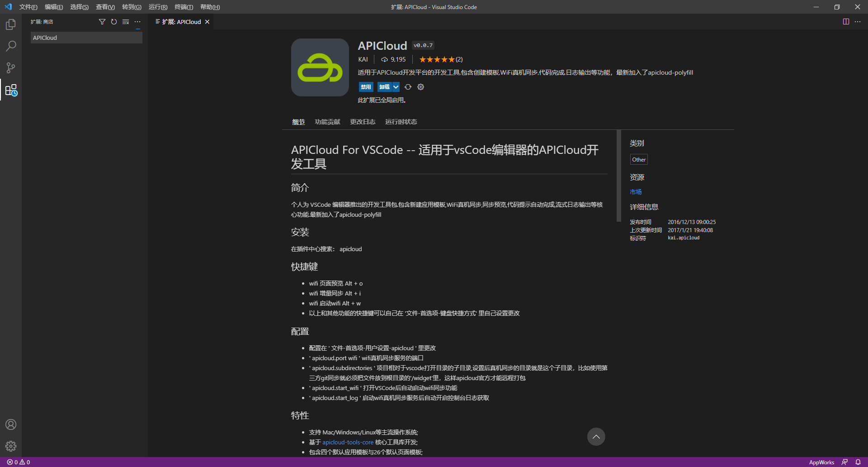The height and width of the screenshot is (467, 868).
Task: Open the 帮助(H) menu
Action: pos(210,7)
